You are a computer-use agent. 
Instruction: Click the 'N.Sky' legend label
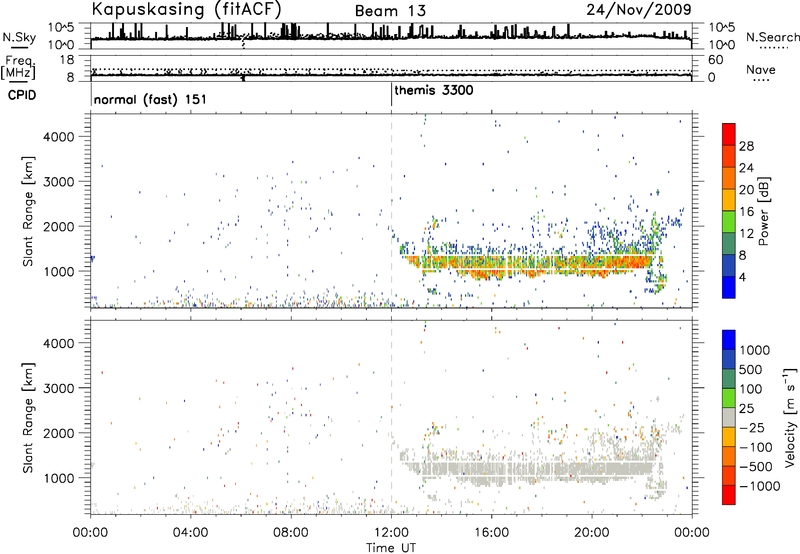(19, 37)
